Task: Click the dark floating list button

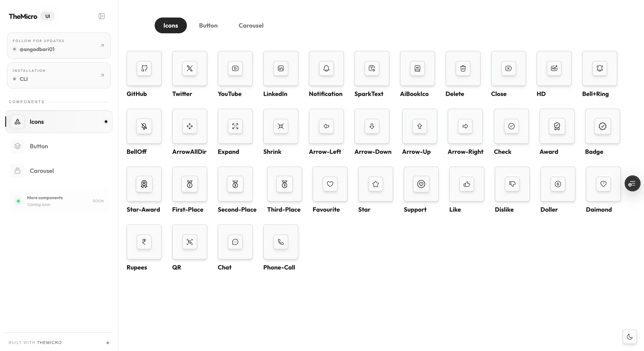Action: coord(632,184)
